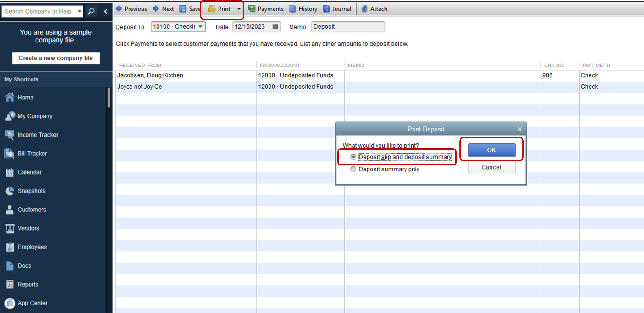This screenshot has height=313, width=644.
Task: Open the Deposit To account dropdown
Action: point(200,27)
